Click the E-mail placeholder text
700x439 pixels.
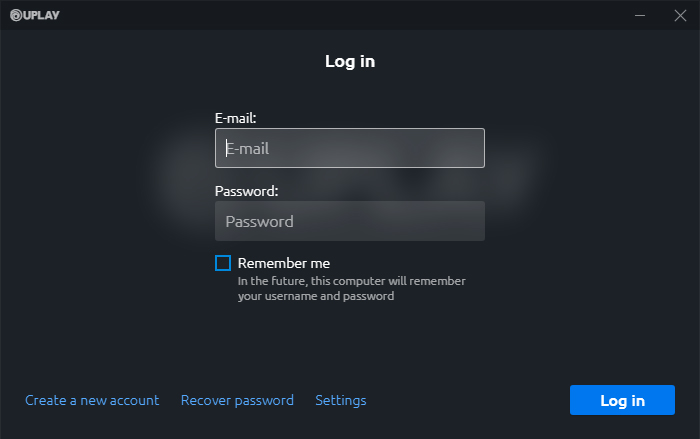tap(248, 149)
